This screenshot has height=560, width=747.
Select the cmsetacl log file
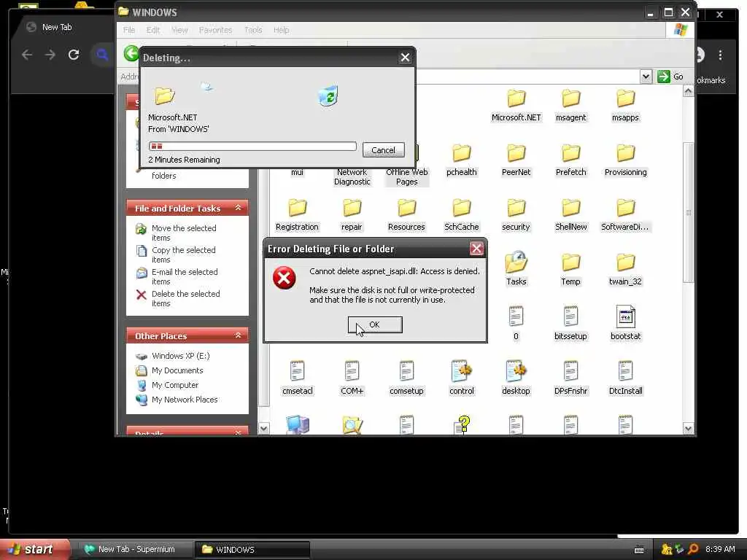coord(298,378)
